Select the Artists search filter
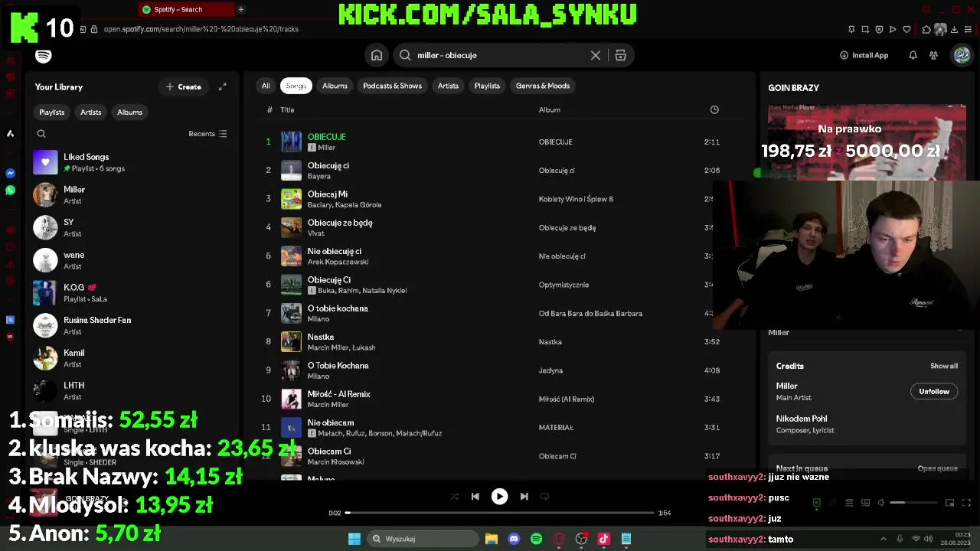Image resolution: width=980 pixels, height=551 pixels. pyautogui.click(x=448, y=86)
